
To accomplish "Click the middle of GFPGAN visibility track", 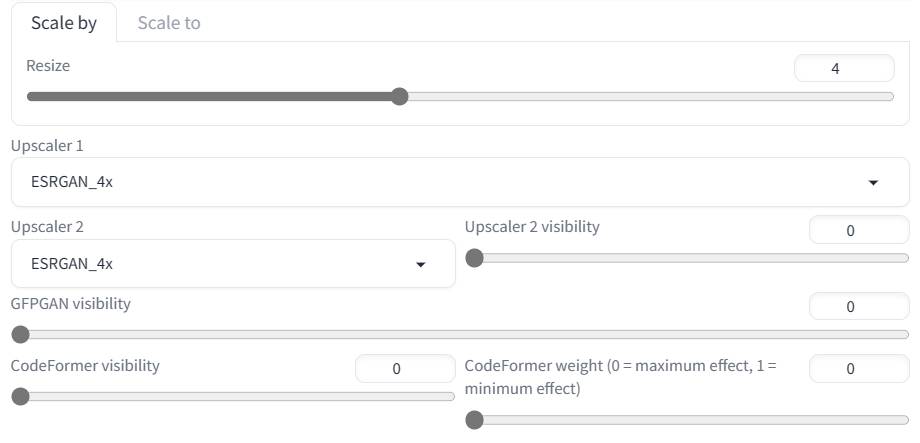I will click(460, 334).
